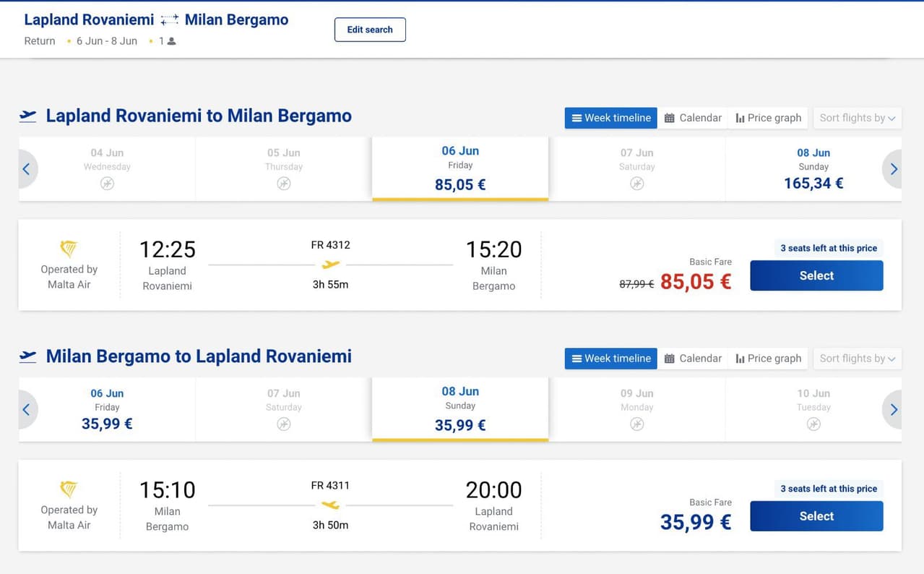Click the passenger count icon in header
924x574 pixels.
point(171,41)
